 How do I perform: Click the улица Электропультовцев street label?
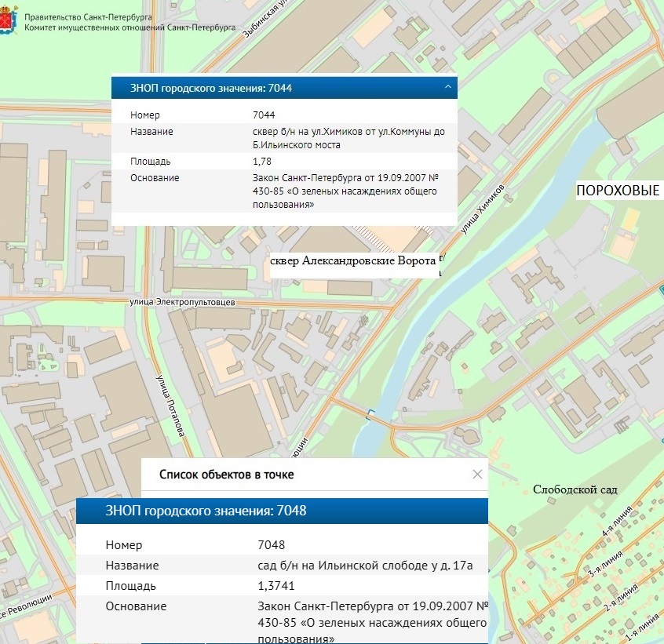[182, 302]
